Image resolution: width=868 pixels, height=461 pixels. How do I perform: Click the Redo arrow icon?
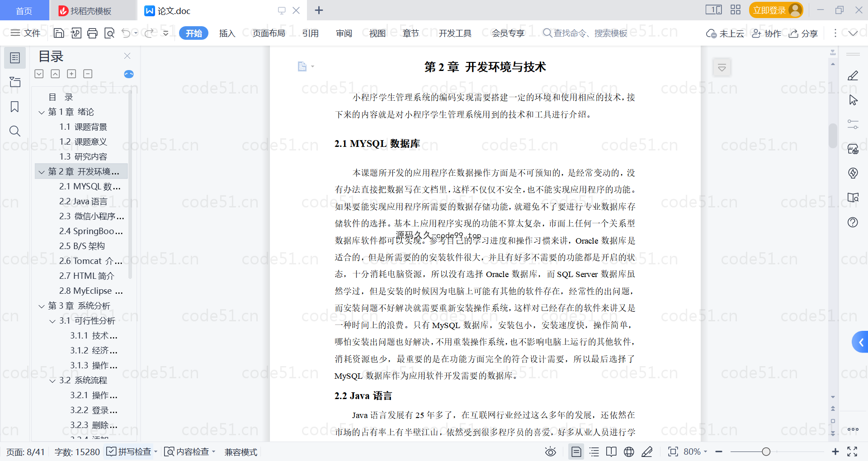[x=149, y=33]
